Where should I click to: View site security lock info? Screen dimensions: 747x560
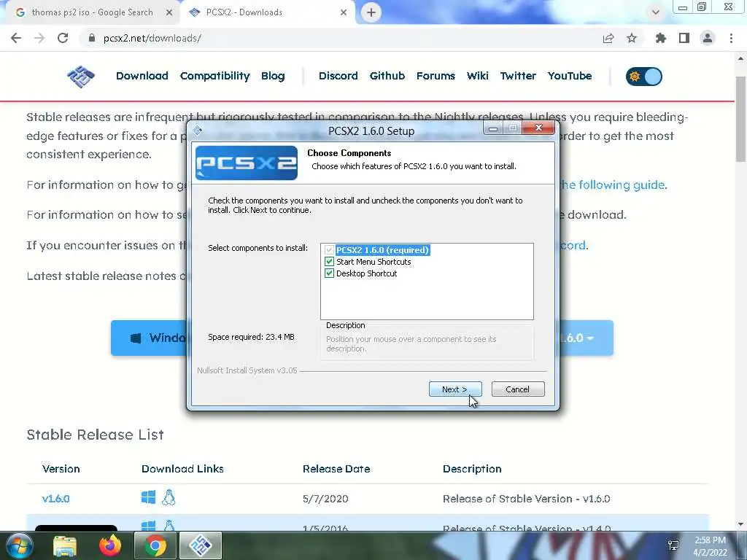(x=92, y=38)
